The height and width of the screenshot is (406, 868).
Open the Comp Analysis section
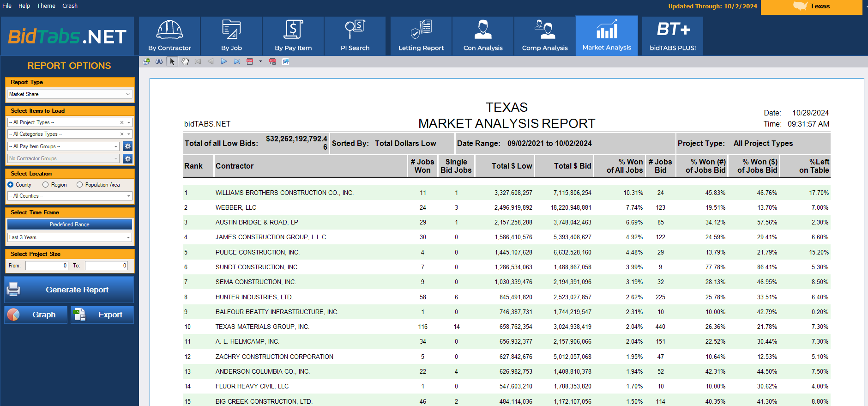[545, 36]
